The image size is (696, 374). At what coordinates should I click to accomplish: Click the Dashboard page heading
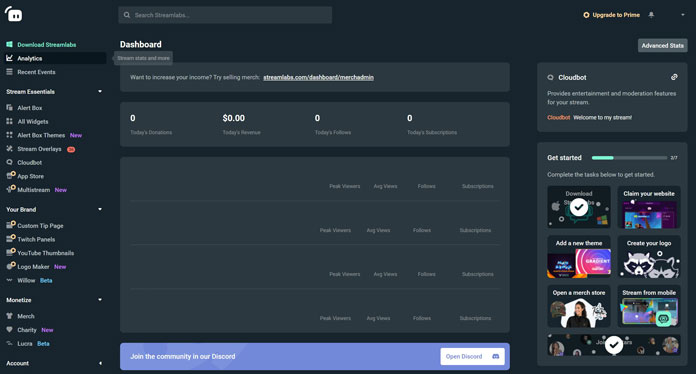pos(141,44)
